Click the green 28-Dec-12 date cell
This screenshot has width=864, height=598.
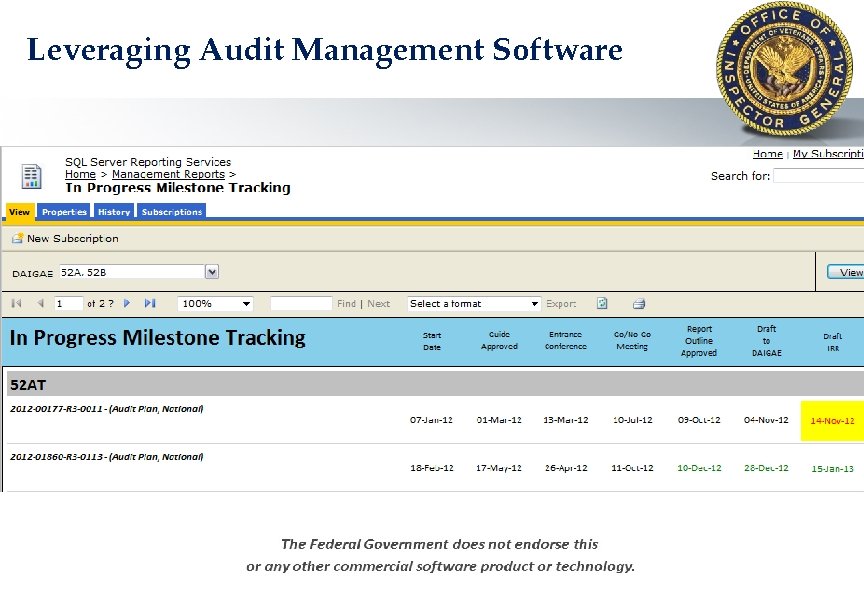point(766,468)
